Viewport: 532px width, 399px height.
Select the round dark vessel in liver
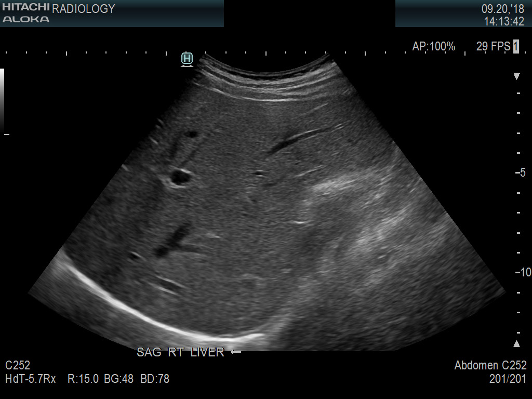181,178
